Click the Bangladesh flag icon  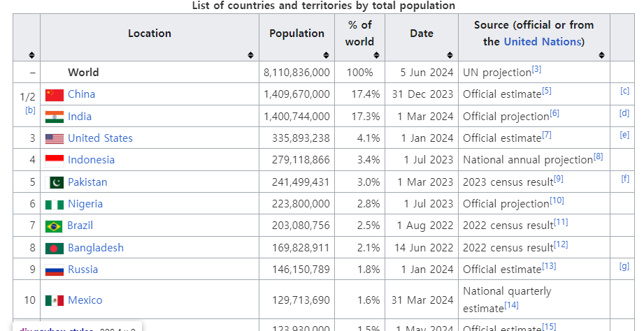(54, 248)
